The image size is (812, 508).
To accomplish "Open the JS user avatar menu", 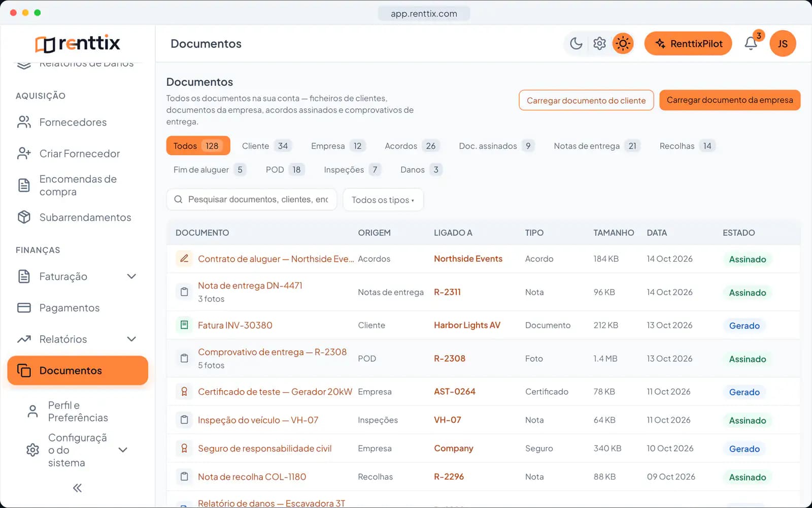I will [783, 44].
